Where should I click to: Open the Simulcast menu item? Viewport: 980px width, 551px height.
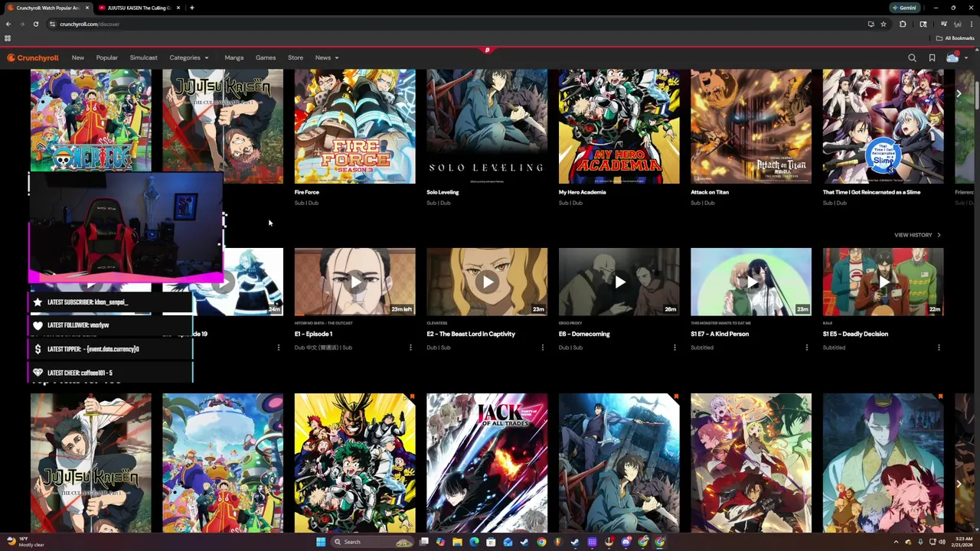143,57
